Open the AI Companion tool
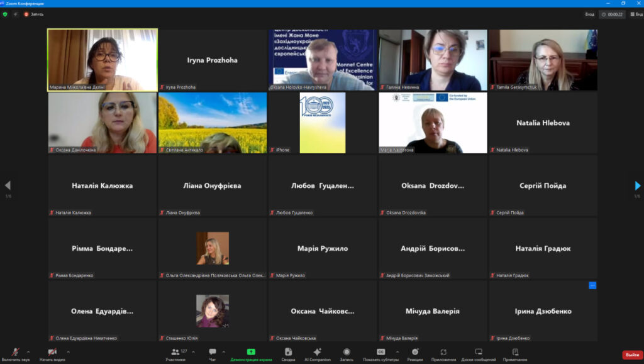Screen dimensions: 644x364 point(317,353)
